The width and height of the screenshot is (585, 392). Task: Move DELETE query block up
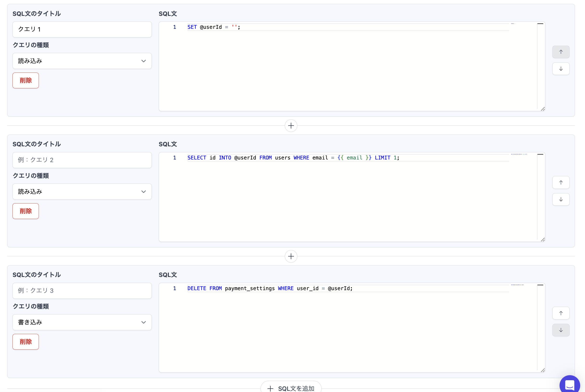click(561, 313)
